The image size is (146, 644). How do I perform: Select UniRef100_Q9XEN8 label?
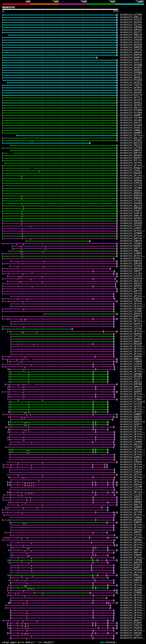131,65
